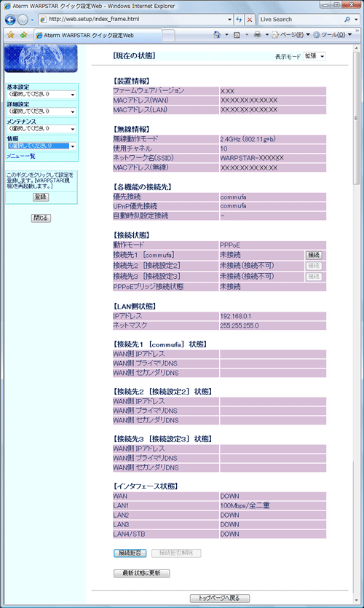Image resolution: width=364 pixels, height=608 pixels.
Task: Click the Add to Favorites icon
Action: point(23,35)
